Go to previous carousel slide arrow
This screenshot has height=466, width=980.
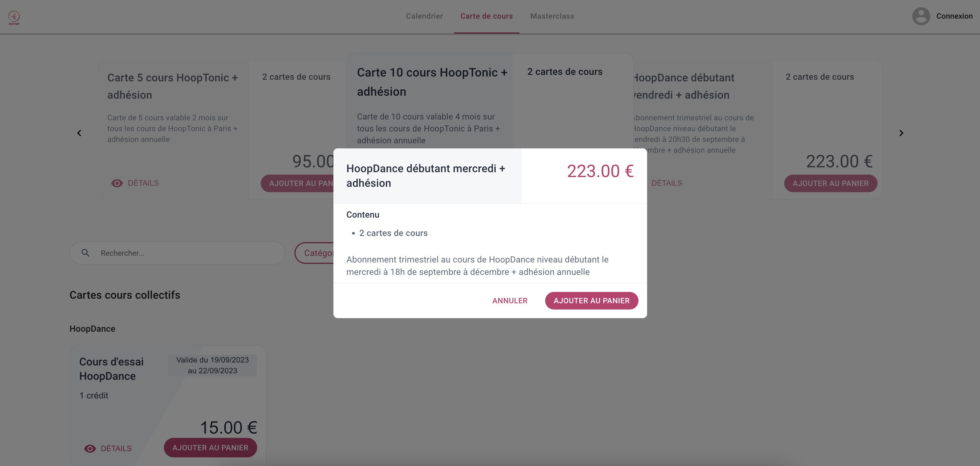click(x=79, y=133)
